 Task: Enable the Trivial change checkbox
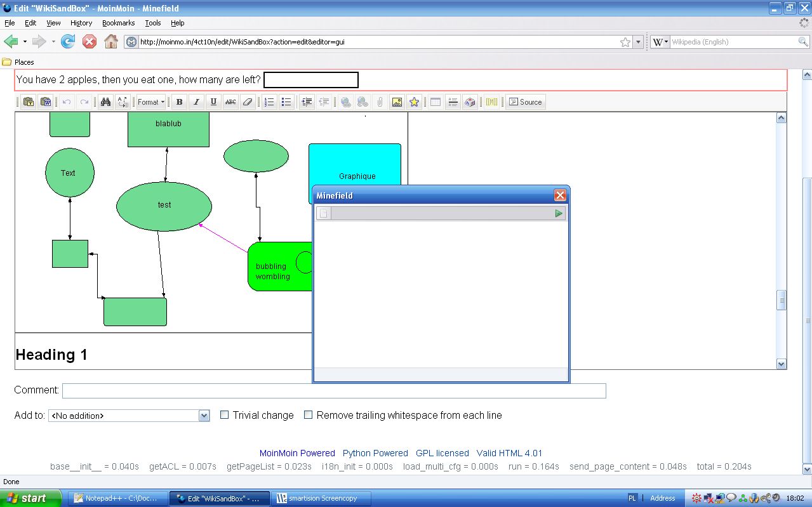click(x=224, y=415)
